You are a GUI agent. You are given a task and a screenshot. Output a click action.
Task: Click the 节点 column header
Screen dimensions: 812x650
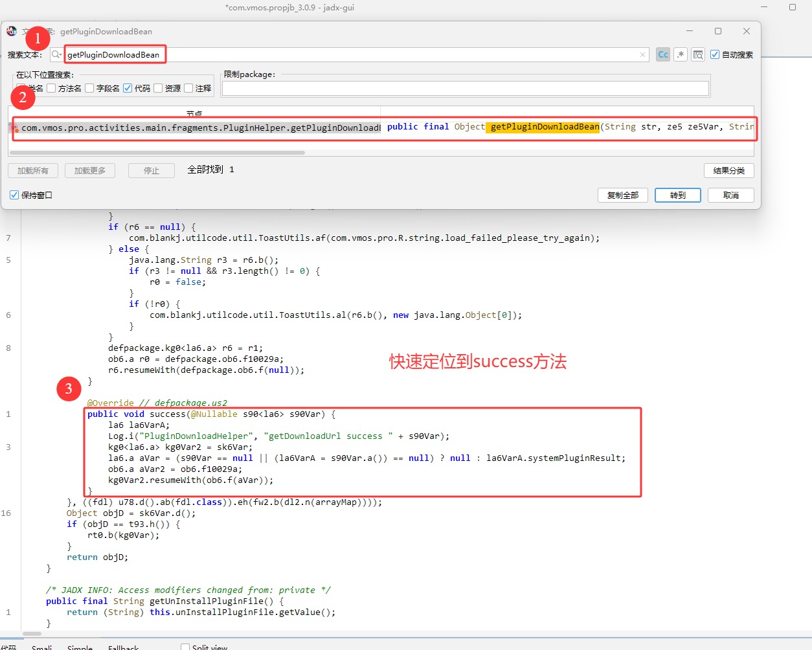194,113
